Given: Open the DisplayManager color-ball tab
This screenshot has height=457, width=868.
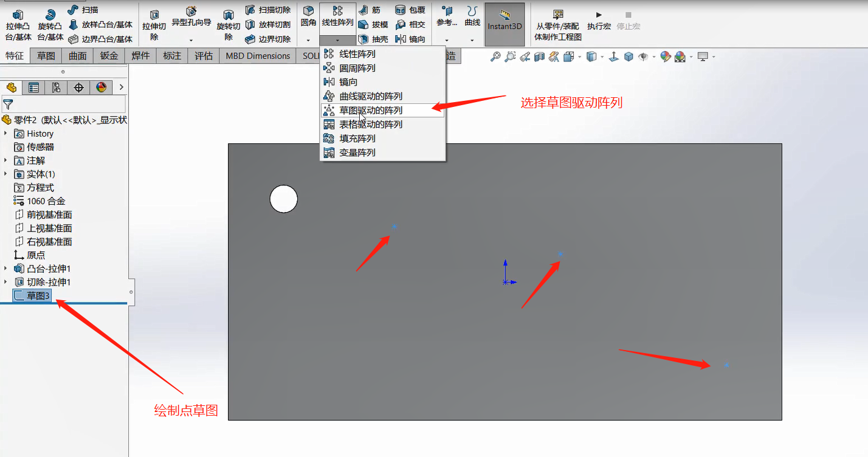Looking at the screenshot, I should pos(101,88).
